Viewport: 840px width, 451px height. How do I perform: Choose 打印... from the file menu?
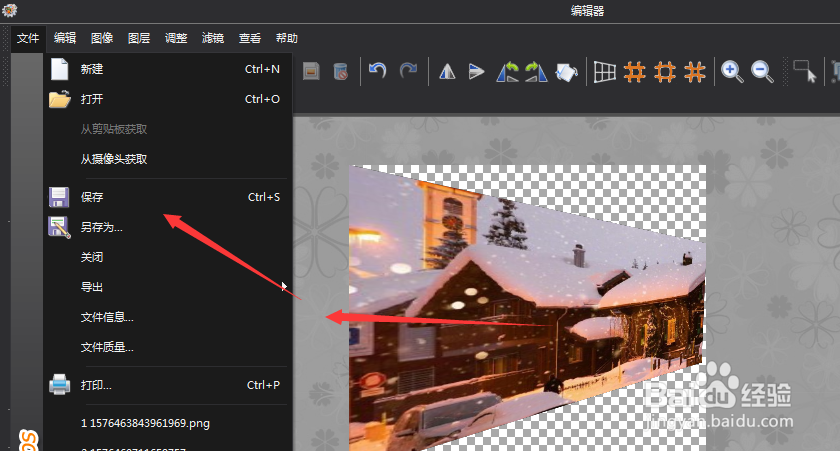pyautogui.click(x=167, y=385)
